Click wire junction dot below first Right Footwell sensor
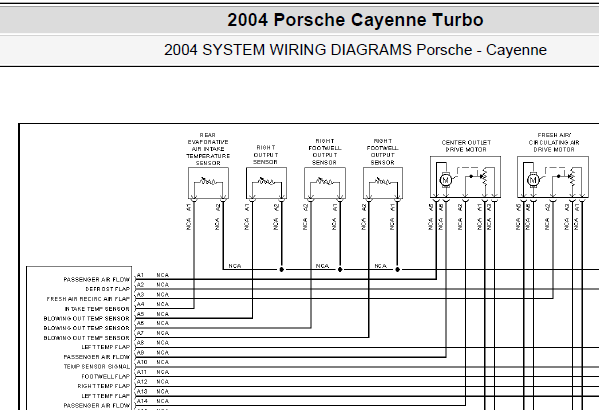Viewport: 599px width, 410px height. [340, 269]
